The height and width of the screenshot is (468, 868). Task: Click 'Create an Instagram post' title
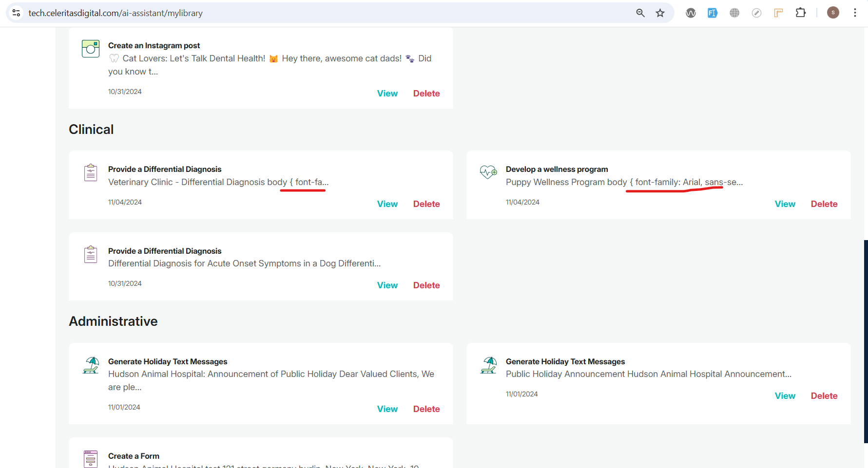[x=154, y=45]
